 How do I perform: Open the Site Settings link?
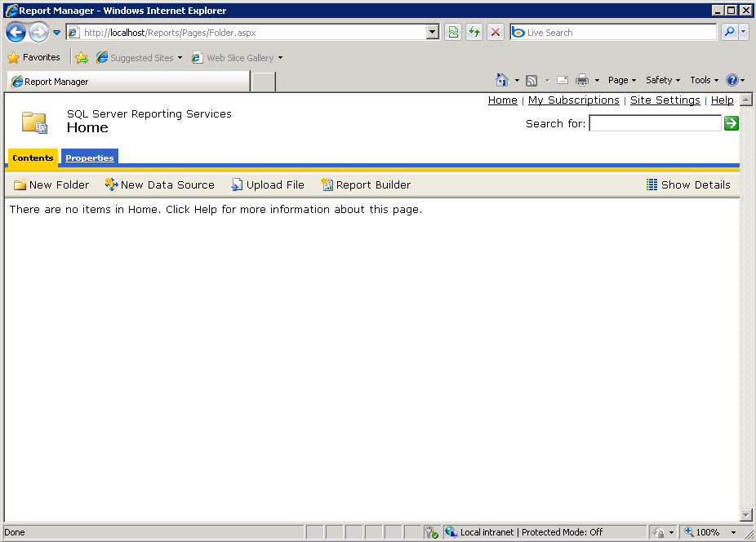[x=665, y=100]
